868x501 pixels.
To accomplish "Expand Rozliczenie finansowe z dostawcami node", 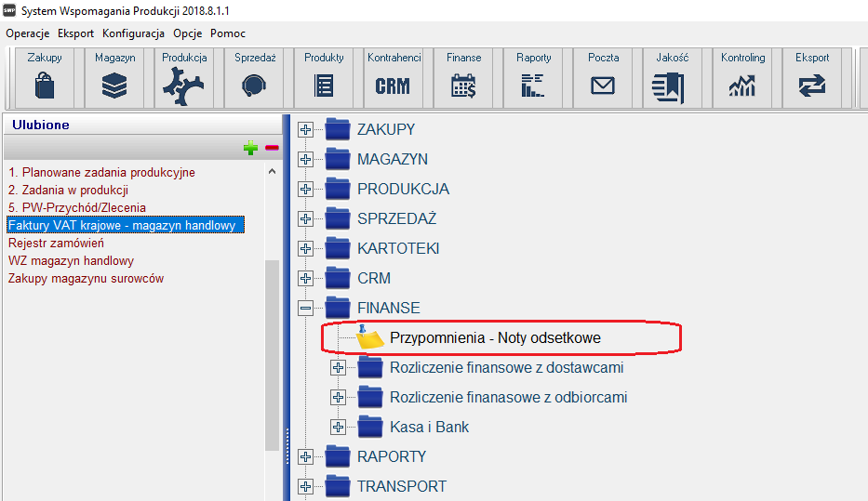I will 338,368.
